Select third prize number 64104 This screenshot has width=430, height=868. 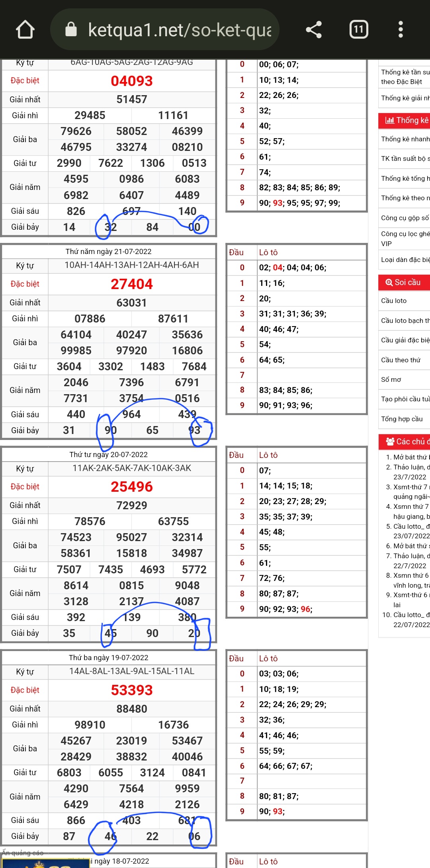point(76,335)
